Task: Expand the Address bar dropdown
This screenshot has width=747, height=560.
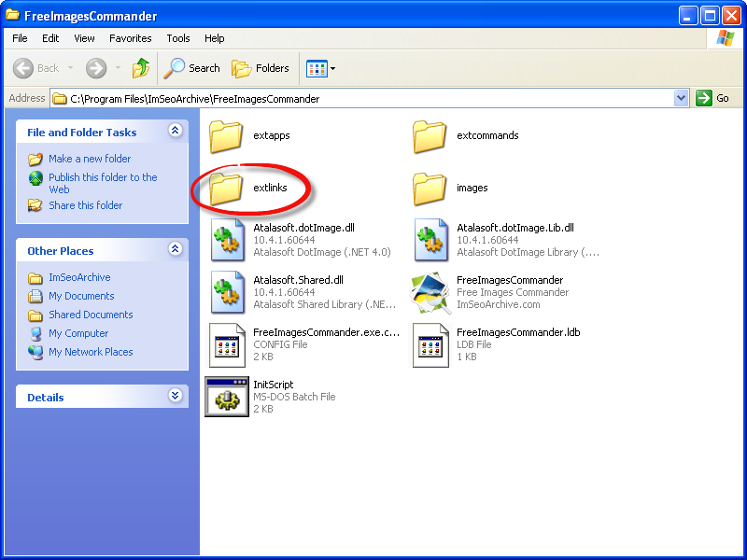Action: click(682, 98)
